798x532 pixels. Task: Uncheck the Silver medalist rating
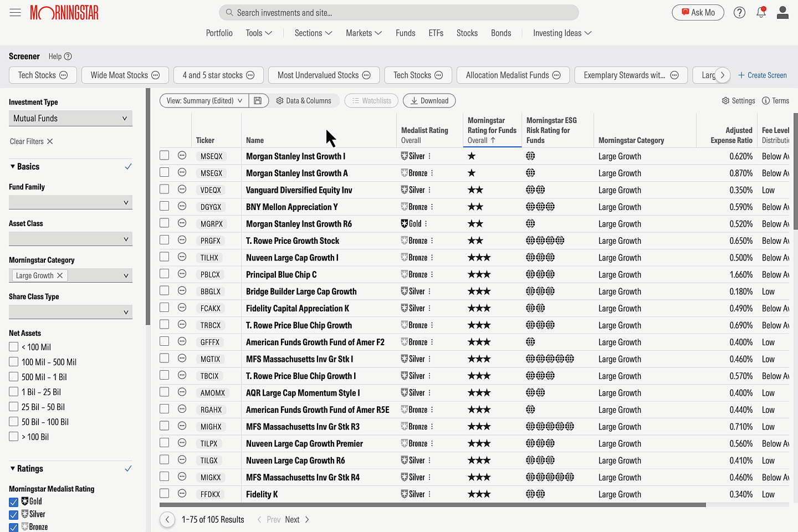pos(14,515)
